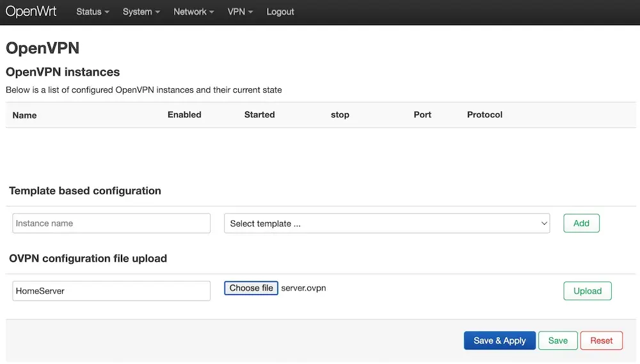Click the Started column header
The width and height of the screenshot is (640, 364).
(x=260, y=115)
